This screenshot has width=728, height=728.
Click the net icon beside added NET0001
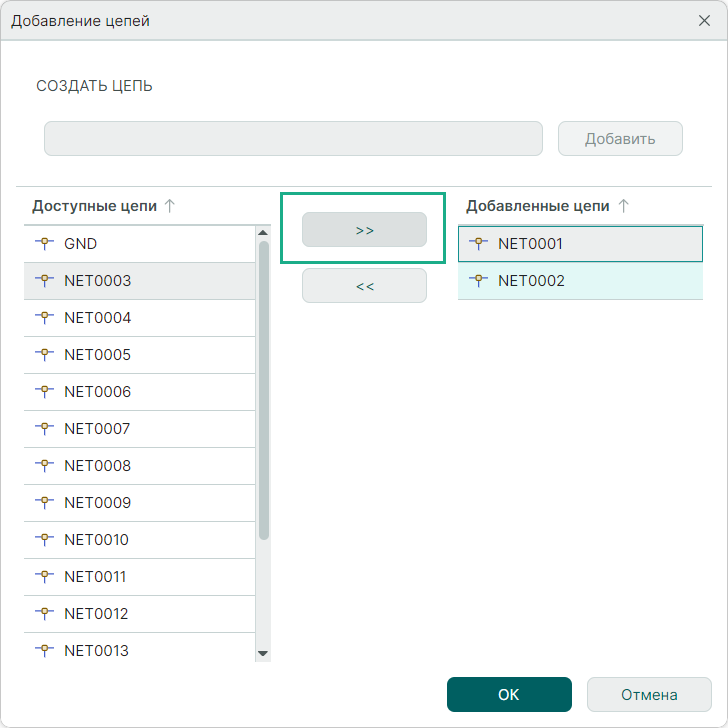coord(477,243)
